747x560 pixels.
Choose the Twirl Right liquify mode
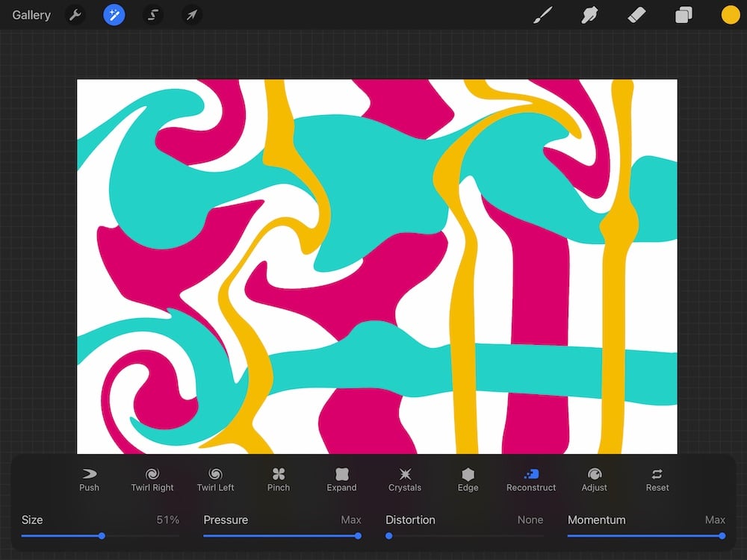point(152,480)
